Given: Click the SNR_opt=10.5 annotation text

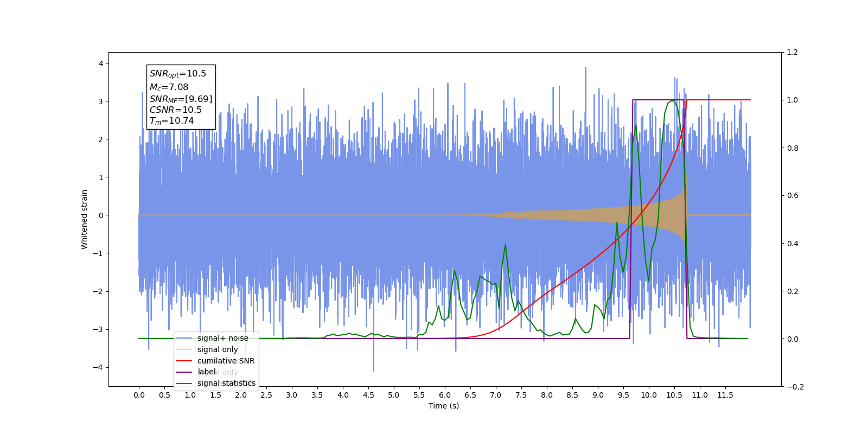Looking at the screenshot, I should click(178, 74).
